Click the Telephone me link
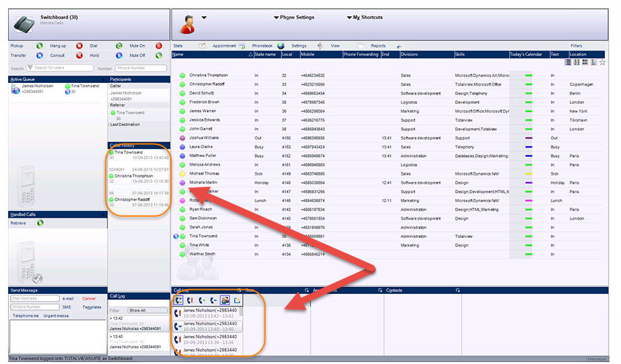Image resolution: width=621 pixels, height=364 pixels. (26, 315)
